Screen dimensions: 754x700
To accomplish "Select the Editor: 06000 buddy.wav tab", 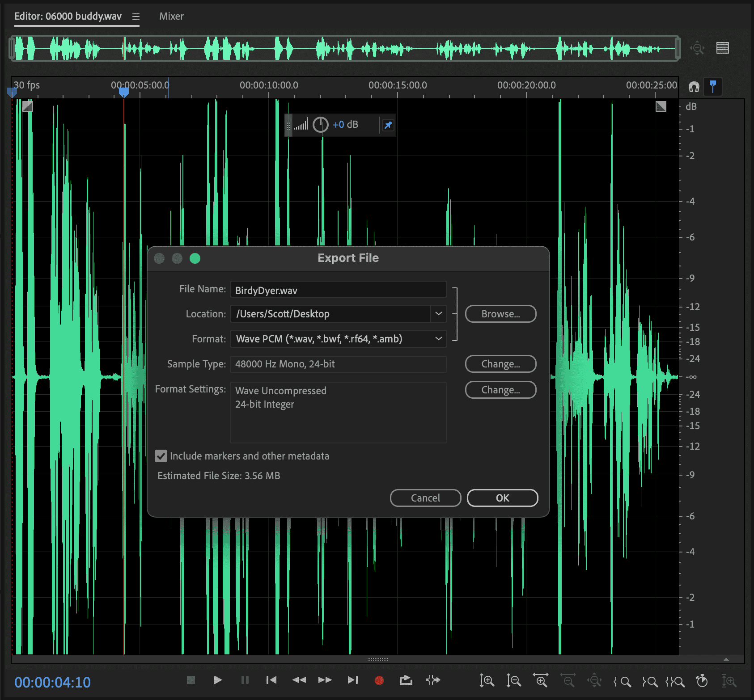I will pyautogui.click(x=68, y=17).
